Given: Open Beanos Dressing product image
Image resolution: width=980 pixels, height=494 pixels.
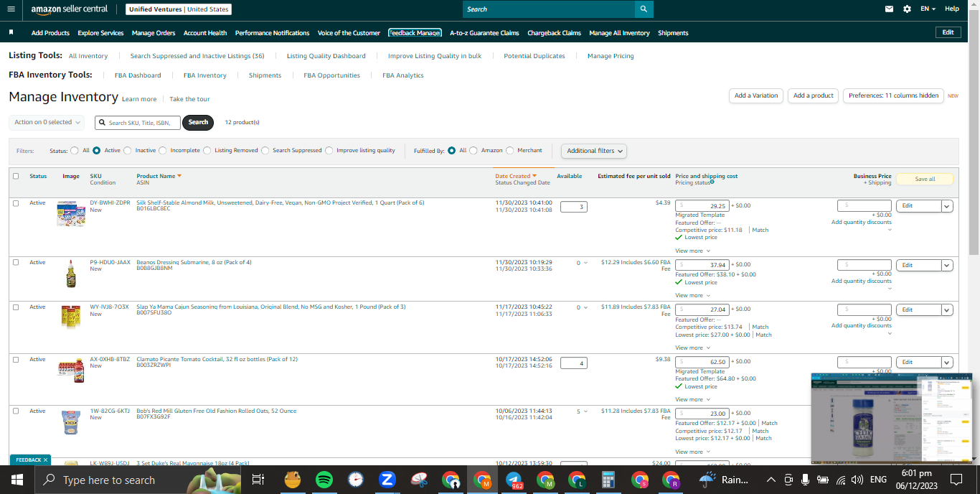Looking at the screenshot, I should 71,274.
